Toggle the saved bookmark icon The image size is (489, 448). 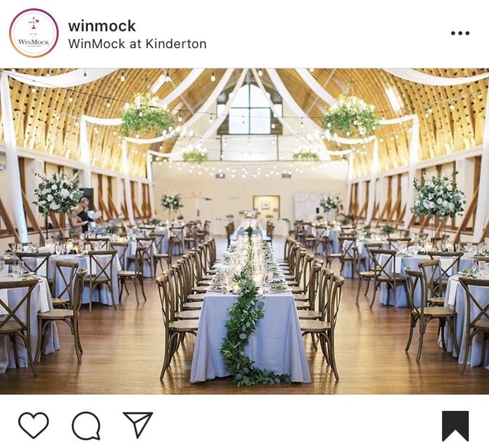point(455,426)
